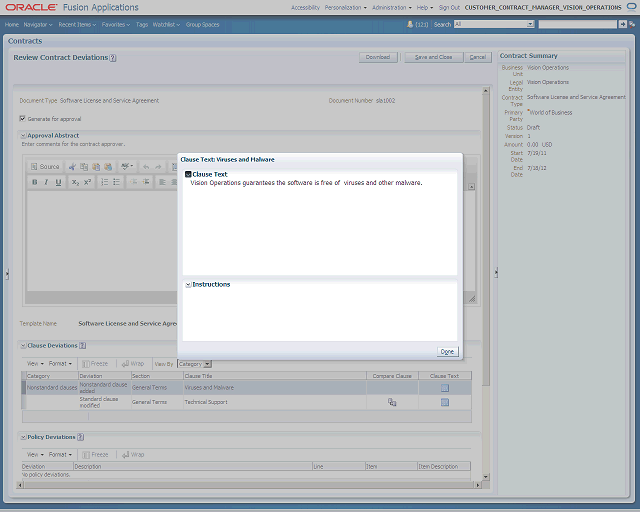Collapse the Approval Abstract section
The image size is (640, 512).
[23, 136]
